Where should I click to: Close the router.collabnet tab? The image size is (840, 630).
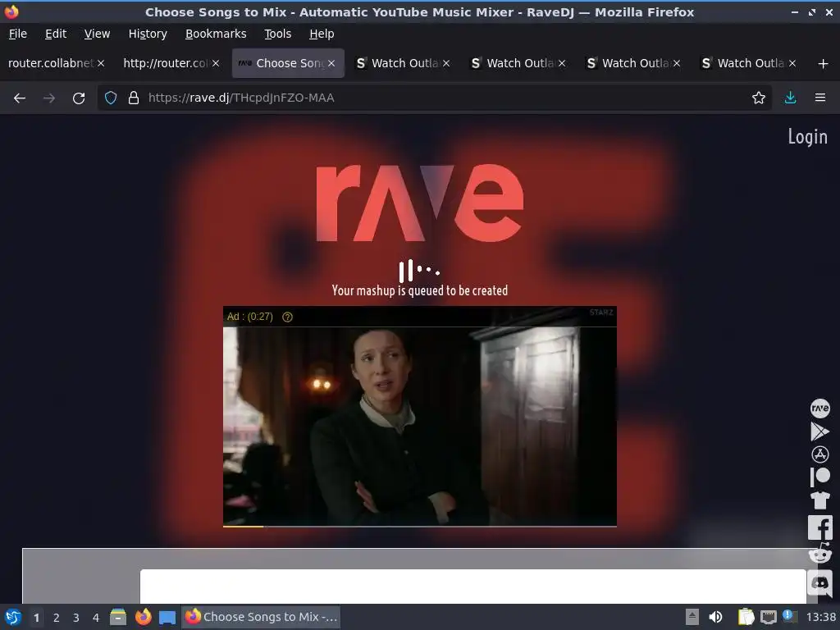101,63
